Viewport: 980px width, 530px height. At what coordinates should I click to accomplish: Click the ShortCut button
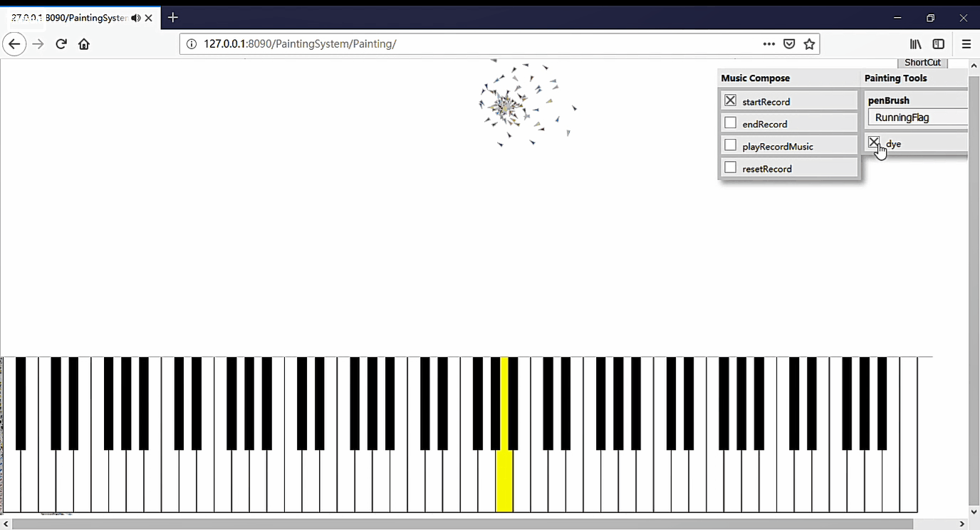pos(922,63)
